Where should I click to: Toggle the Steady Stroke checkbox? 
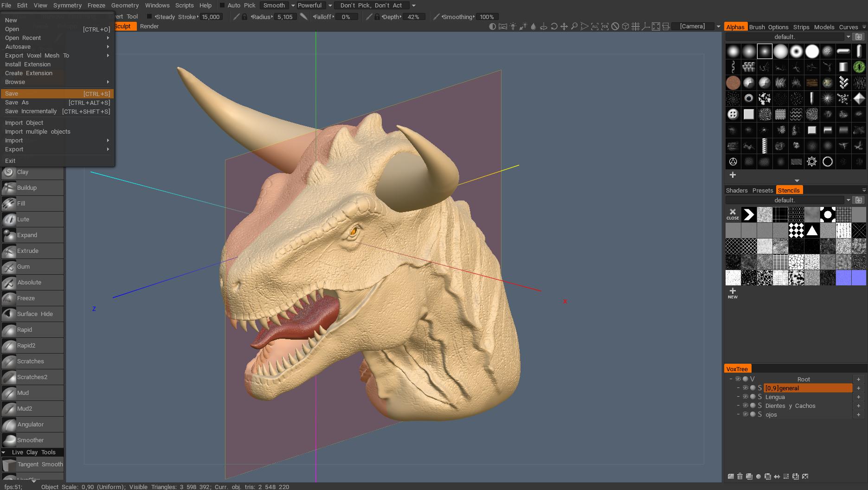[x=149, y=17]
